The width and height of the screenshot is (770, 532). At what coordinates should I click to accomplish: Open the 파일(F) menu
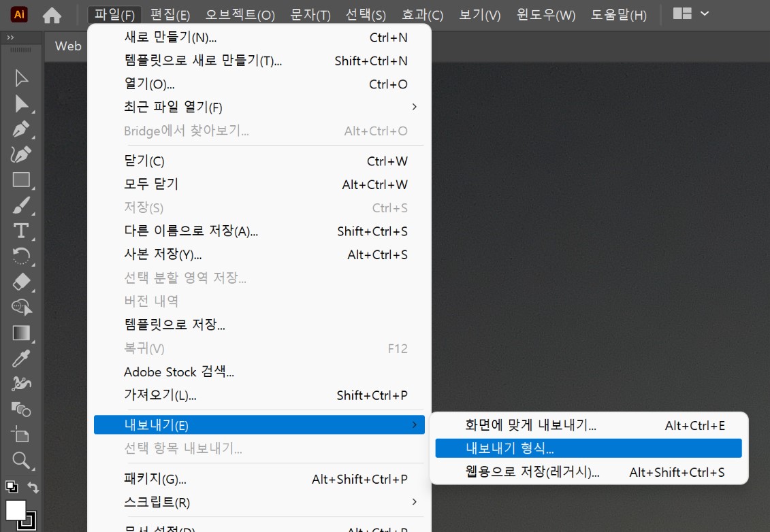(x=114, y=15)
